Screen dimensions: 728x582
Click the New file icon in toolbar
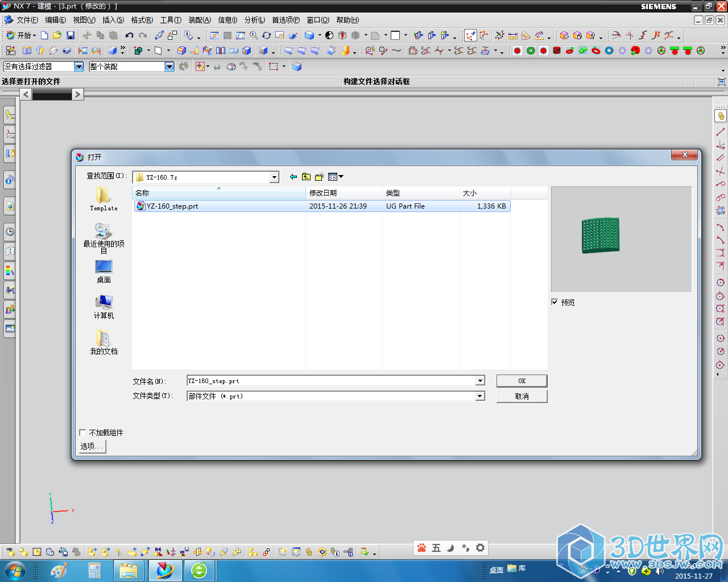pos(44,35)
